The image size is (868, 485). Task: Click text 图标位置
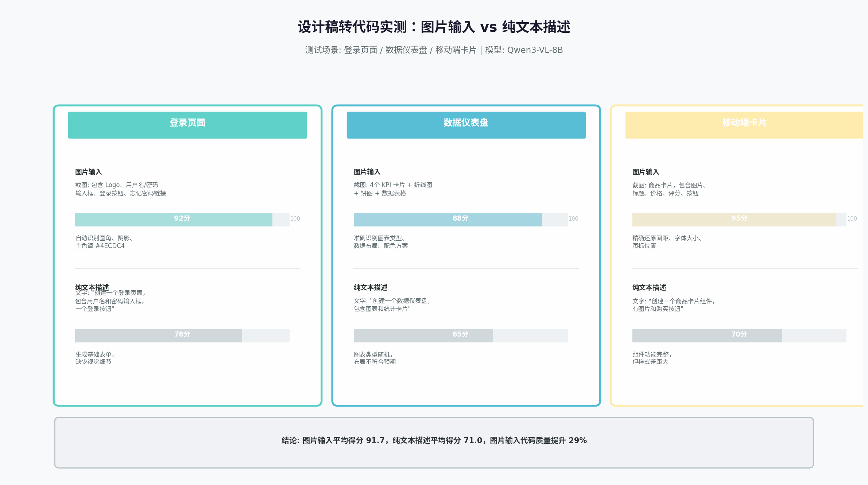(x=644, y=246)
